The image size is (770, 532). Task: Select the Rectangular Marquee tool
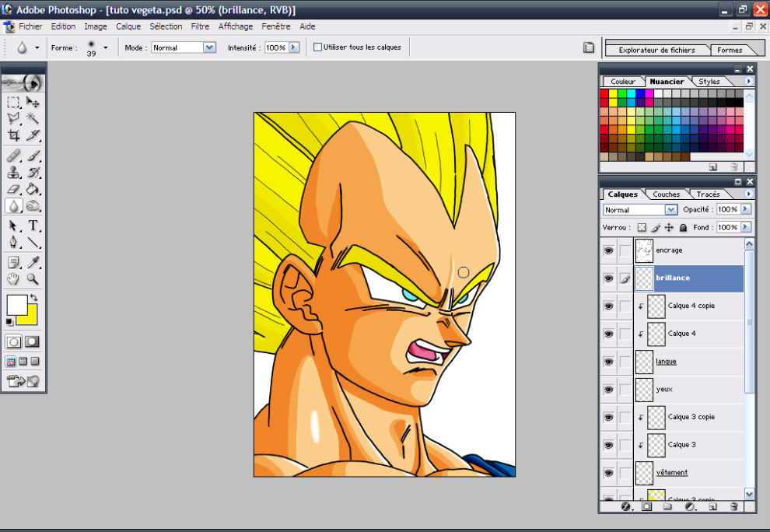click(x=13, y=102)
